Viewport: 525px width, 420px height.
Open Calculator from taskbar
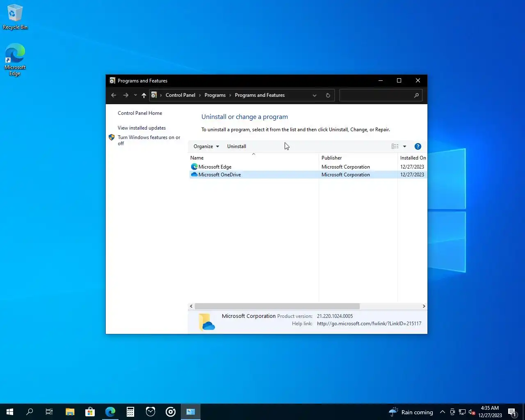[130, 412]
